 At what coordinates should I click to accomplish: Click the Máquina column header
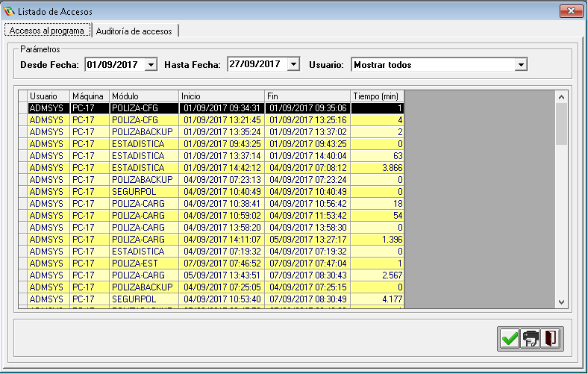[90, 96]
